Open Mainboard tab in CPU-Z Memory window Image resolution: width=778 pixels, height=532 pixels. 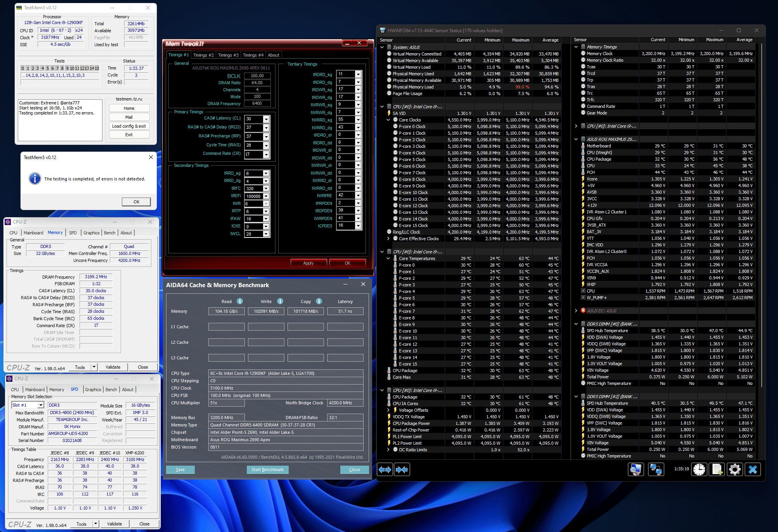click(x=33, y=233)
